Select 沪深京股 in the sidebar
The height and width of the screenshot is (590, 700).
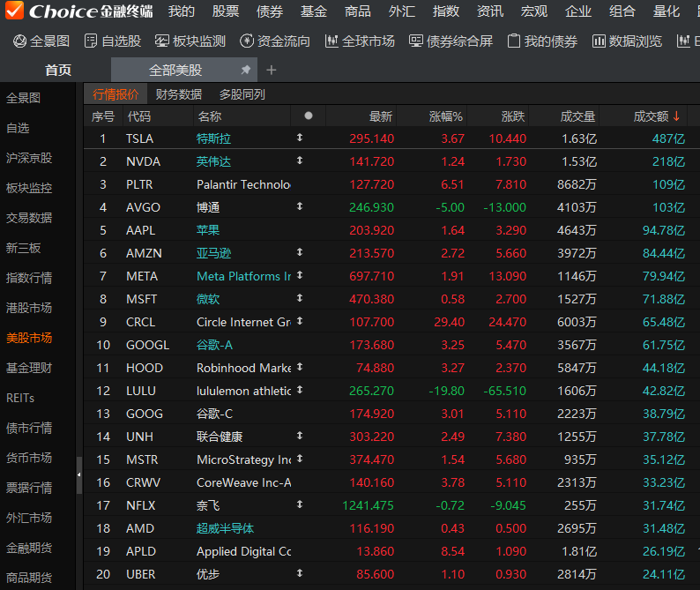[x=29, y=158]
